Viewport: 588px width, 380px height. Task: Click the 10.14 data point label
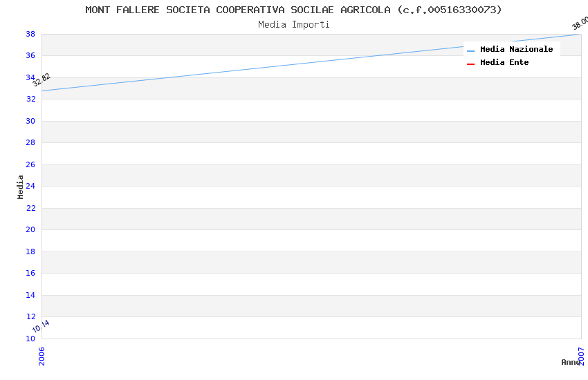tap(41, 326)
